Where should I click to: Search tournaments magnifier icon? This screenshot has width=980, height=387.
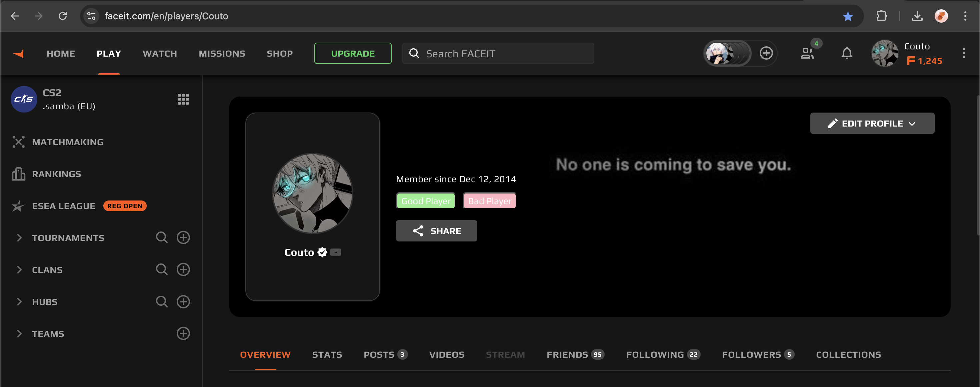click(x=162, y=237)
